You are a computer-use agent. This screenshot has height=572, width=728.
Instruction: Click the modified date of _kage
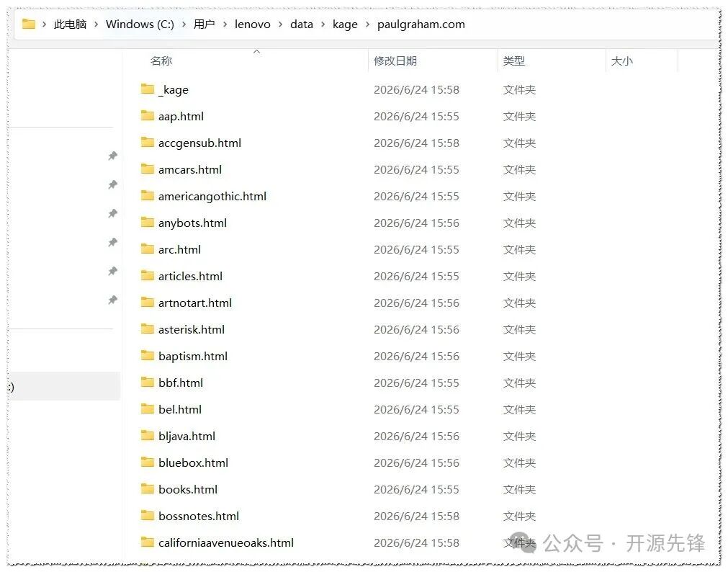pyautogui.click(x=416, y=89)
